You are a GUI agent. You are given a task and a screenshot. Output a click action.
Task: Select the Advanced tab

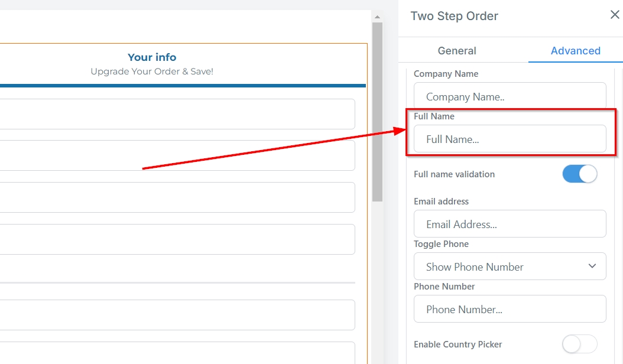click(x=575, y=51)
